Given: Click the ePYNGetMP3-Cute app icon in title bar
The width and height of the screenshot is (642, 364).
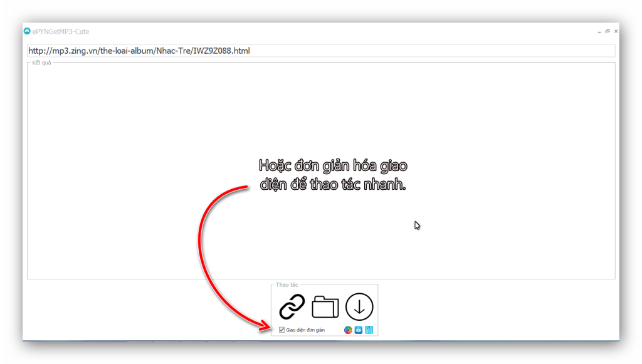Looking at the screenshot, I should (x=27, y=31).
